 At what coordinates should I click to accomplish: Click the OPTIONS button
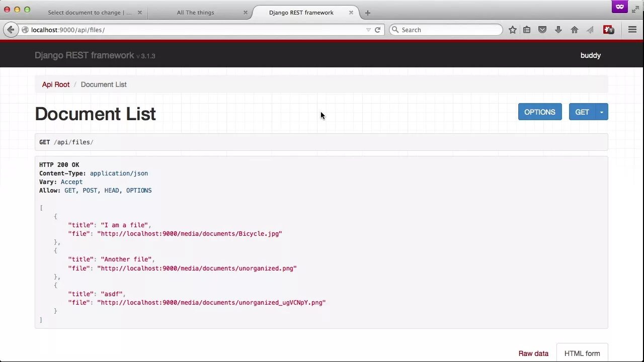540,112
